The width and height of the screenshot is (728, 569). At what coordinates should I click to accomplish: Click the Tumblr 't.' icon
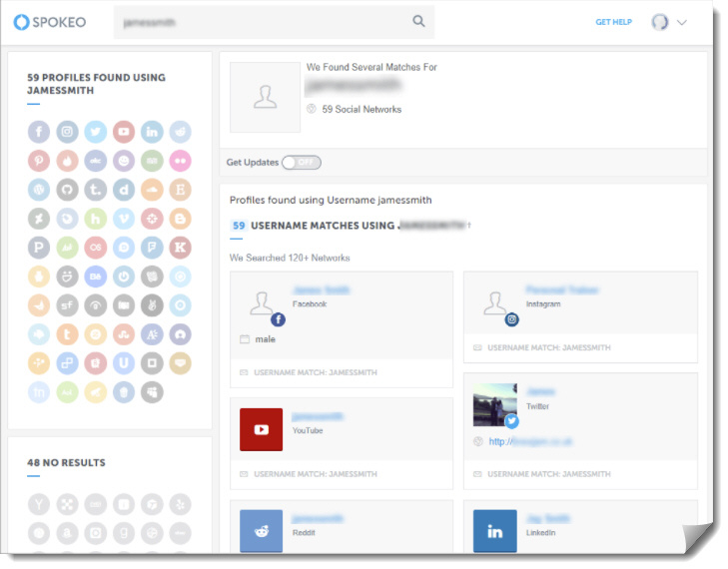point(96,190)
